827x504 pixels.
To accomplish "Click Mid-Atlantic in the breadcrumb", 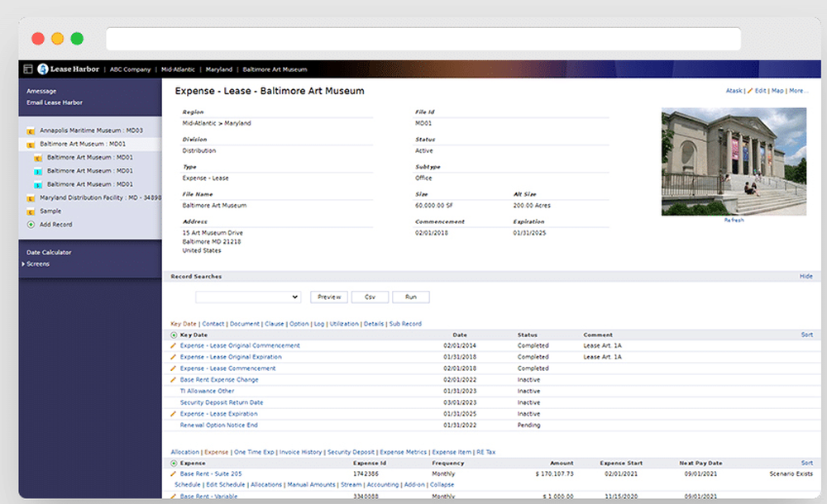I will (178, 69).
